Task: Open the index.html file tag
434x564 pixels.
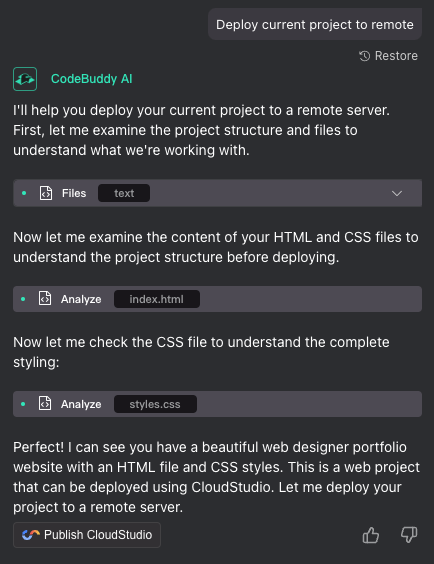Action: (157, 299)
